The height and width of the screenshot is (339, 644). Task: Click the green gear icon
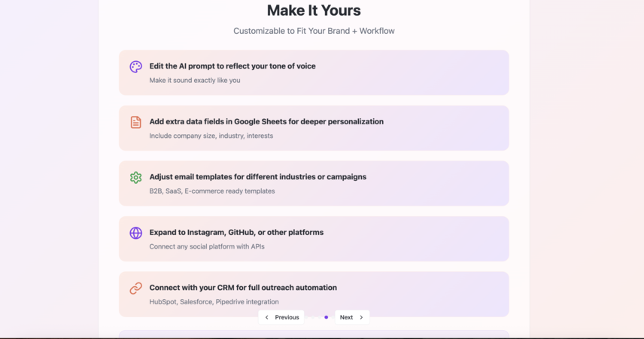[x=136, y=177]
